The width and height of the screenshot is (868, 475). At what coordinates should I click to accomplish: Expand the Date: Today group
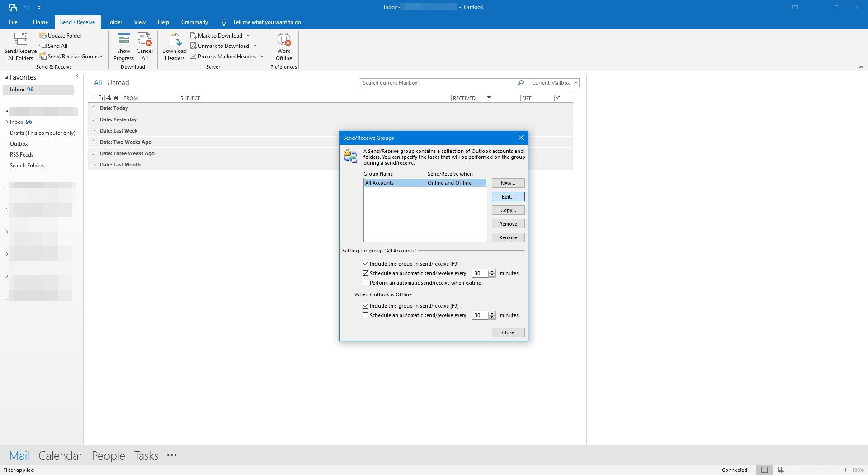(x=94, y=108)
